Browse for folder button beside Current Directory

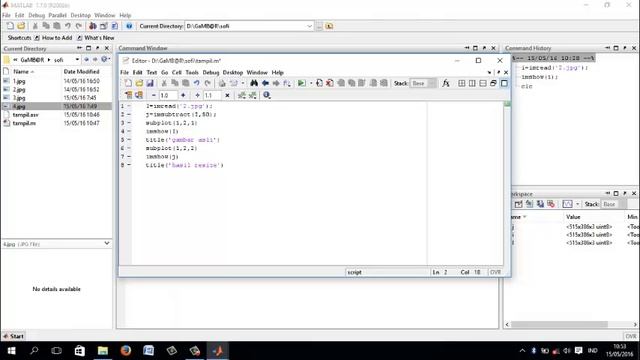[319, 26]
